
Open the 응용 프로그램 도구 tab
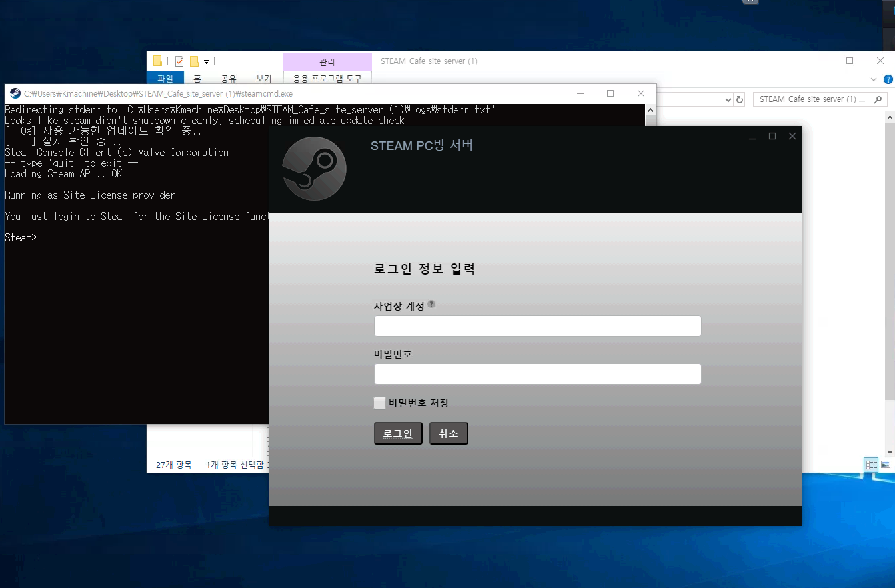327,79
